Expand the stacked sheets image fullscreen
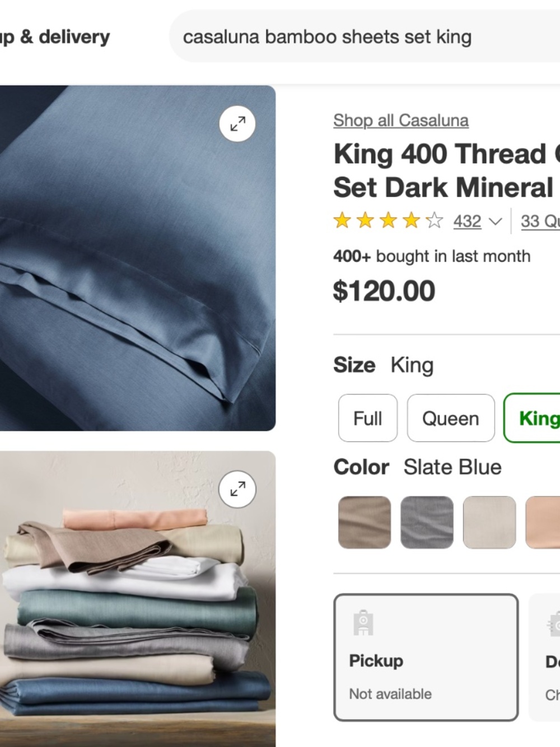Screen dimensions: 560x747 [237, 489]
